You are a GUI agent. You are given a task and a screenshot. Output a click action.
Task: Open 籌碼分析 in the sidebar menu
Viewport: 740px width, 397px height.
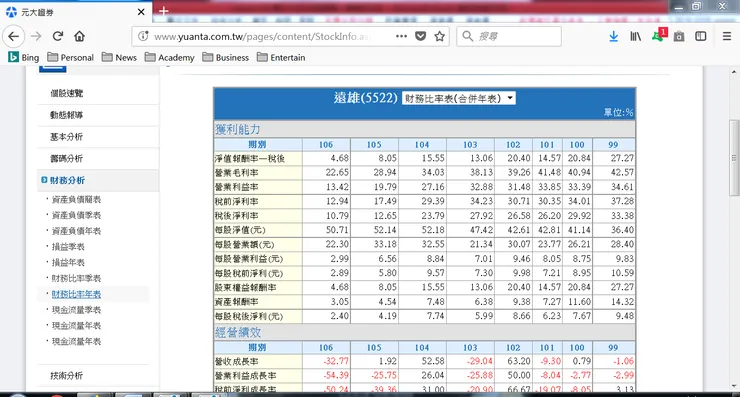pos(67,158)
